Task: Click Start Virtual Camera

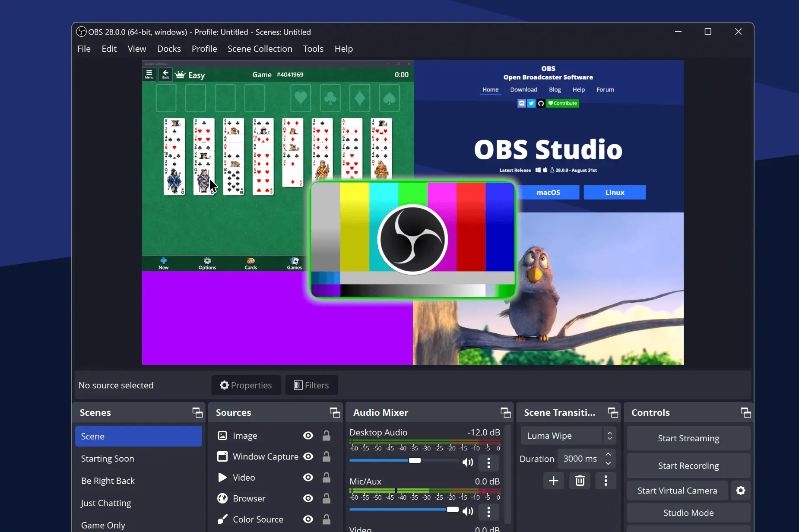Action: 677,491
